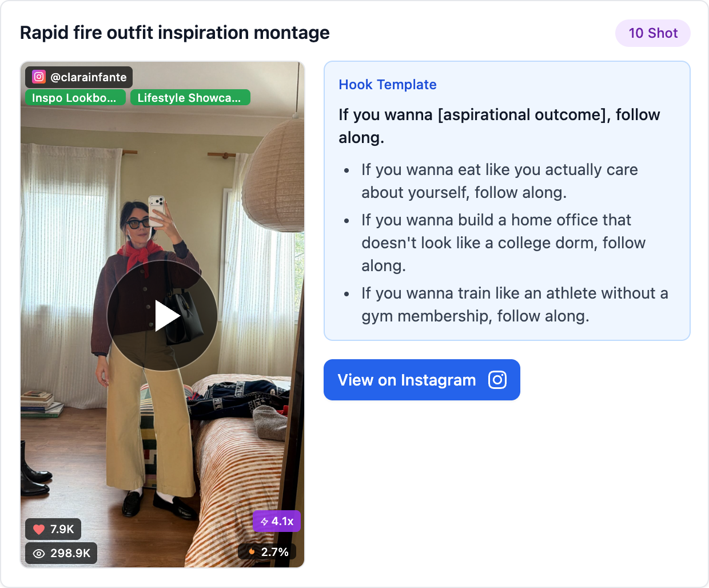Select the Inspo Lookbo... green tag
The height and width of the screenshot is (588, 709).
(x=75, y=98)
